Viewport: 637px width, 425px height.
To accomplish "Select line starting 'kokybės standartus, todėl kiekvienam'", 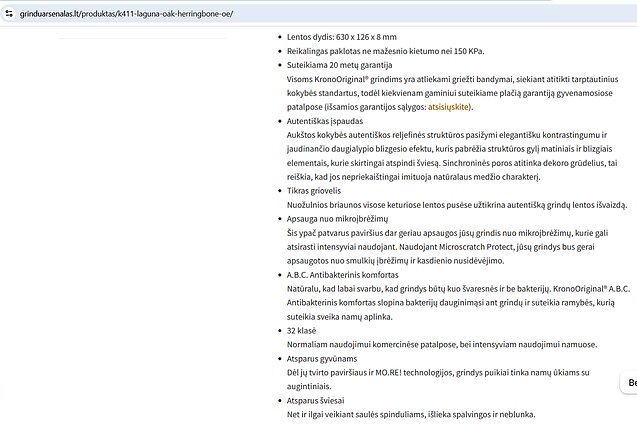I will (450, 93).
